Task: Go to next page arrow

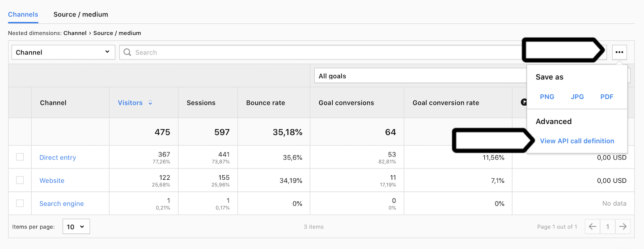Action: [623, 227]
